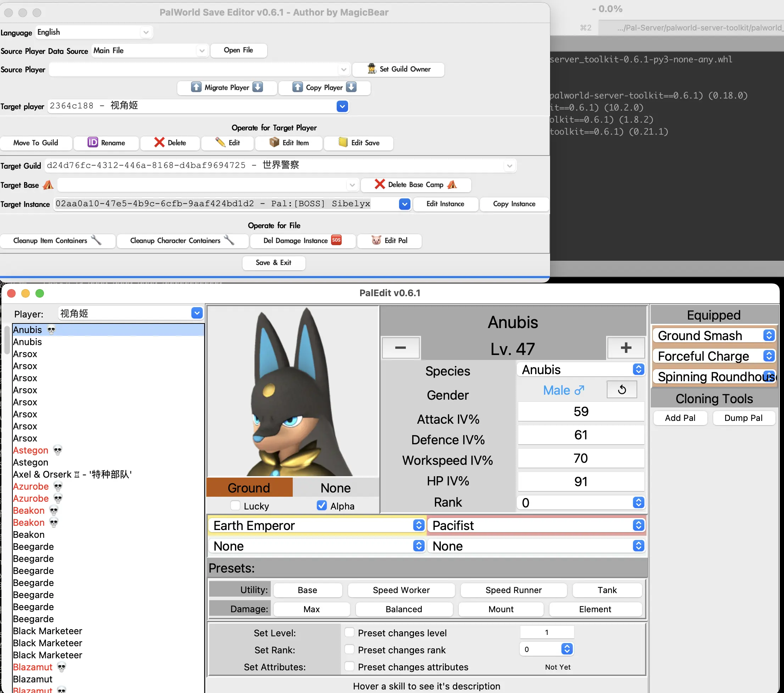Click the Set Guild Owner detective icon

pyautogui.click(x=371, y=69)
